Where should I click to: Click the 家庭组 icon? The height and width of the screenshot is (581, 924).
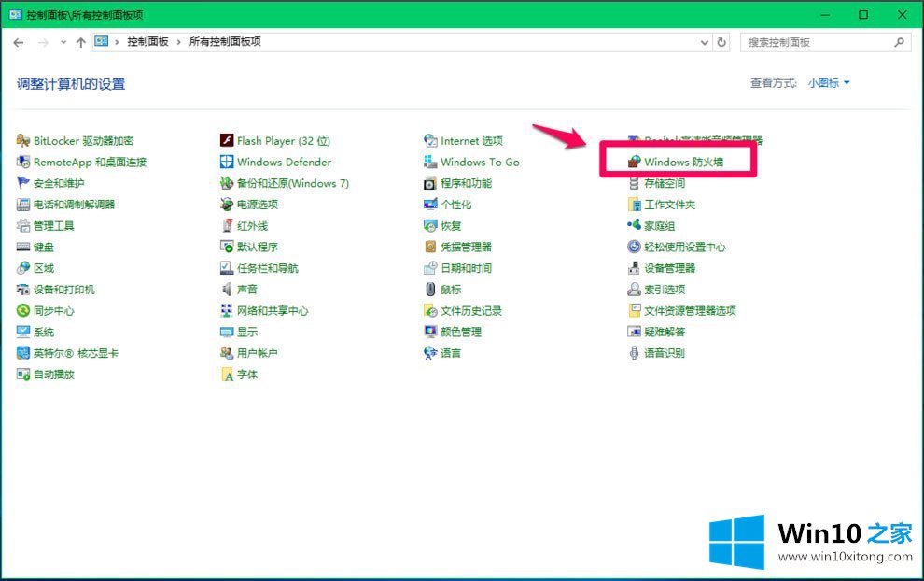(x=634, y=225)
